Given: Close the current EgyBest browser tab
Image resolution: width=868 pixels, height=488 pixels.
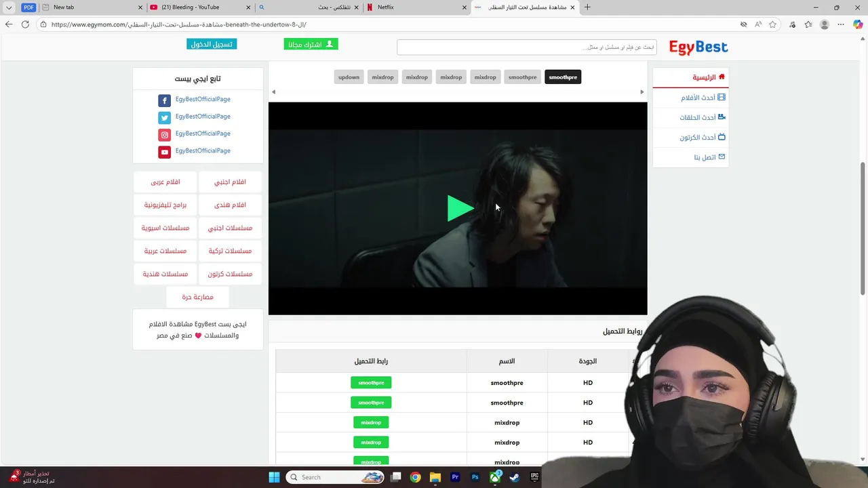Looking at the screenshot, I should pyautogui.click(x=572, y=7).
